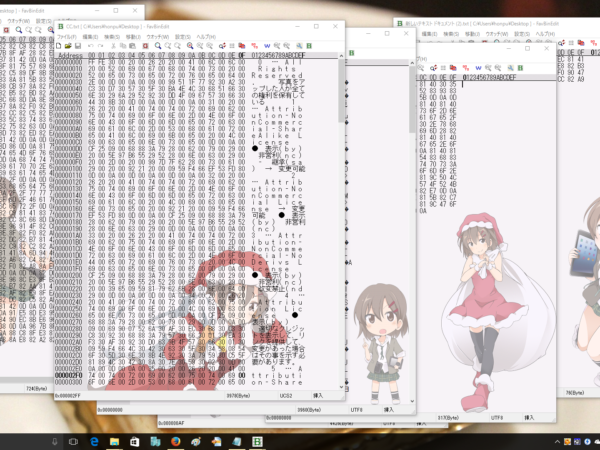Open ヘルプ(H) menu in 新しいテキスト window
600x450 pixels.
pyautogui.click(x=545, y=34)
